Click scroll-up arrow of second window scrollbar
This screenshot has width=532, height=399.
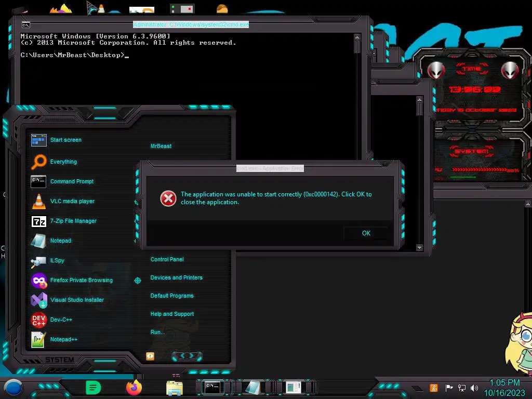[x=419, y=99]
